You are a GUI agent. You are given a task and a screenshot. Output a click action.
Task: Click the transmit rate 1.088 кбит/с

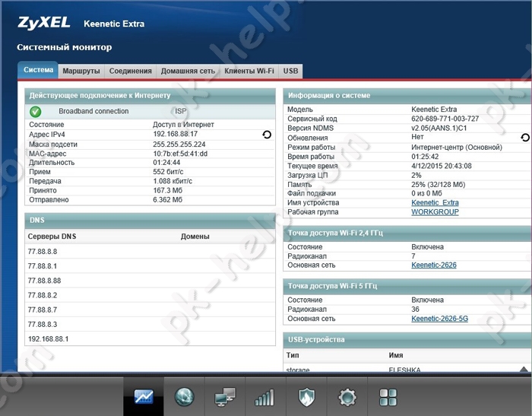pos(173,181)
